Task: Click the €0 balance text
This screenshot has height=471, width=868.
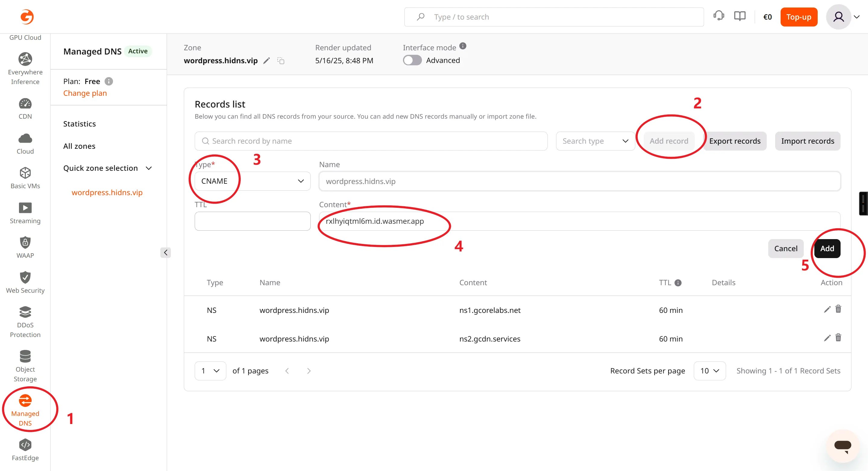Action: point(768,17)
